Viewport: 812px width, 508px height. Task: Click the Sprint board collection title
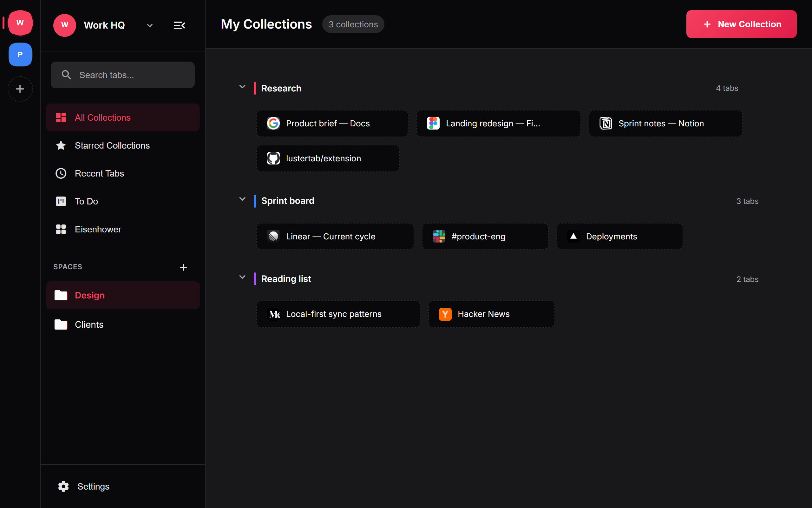pos(288,201)
